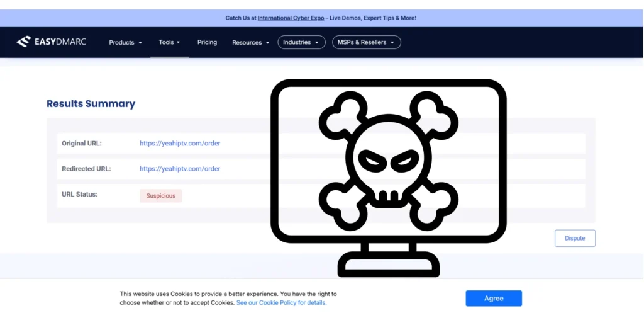Click the EasyDMARC logo icon
The image size is (644, 325).
click(23, 42)
